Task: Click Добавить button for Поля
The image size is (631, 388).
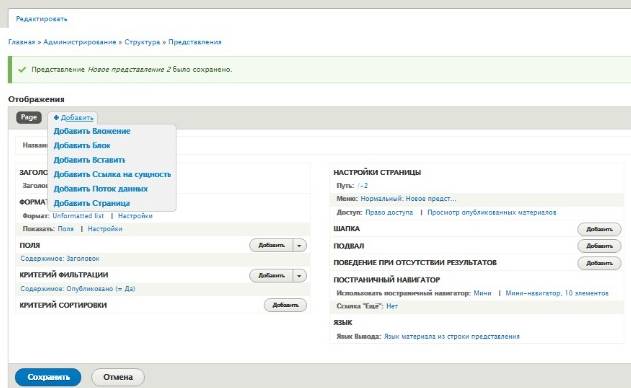Action: [x=271, y=245]
